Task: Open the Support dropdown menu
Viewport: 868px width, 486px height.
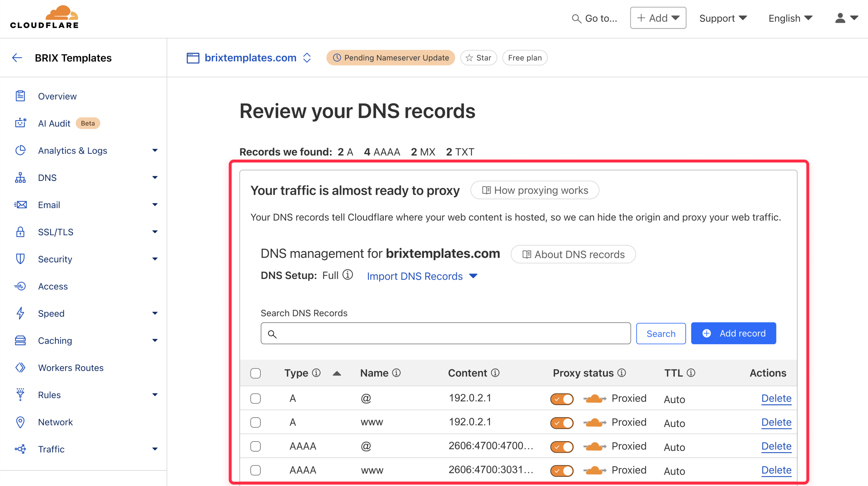Action: tap(723, 18)
